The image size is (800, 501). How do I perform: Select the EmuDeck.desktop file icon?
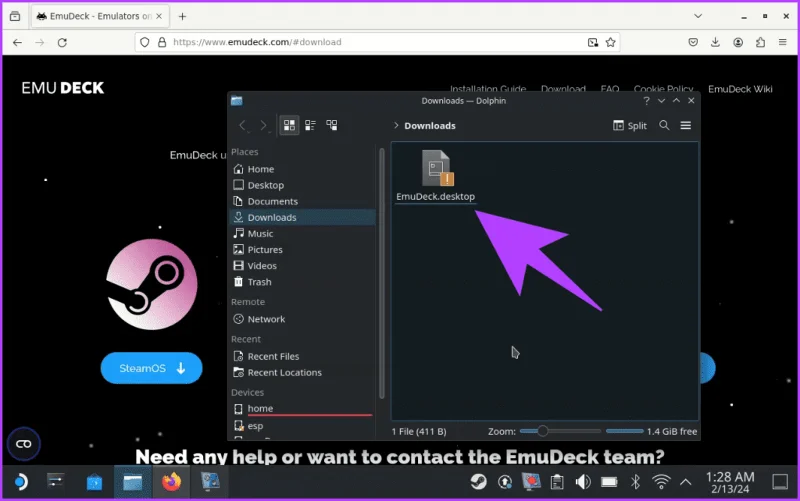[x=437, y=168]
